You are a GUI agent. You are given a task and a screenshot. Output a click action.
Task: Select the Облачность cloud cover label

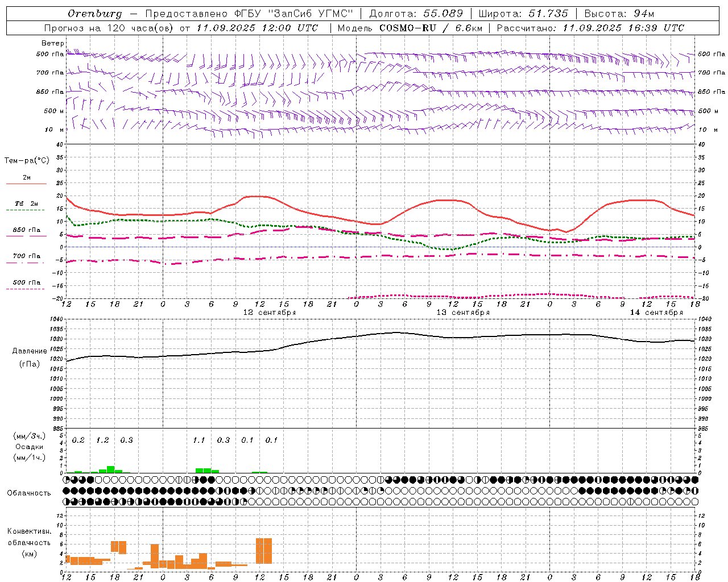point(29,493)
